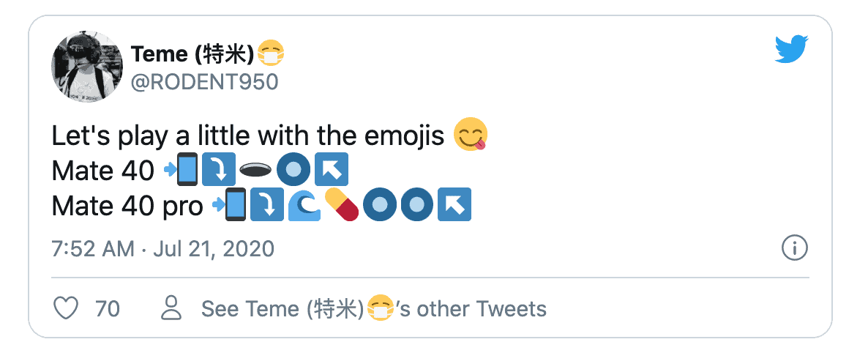Click the wave emoji in Mate 40 pro line
Screen dimensions: 868x353
304,205
